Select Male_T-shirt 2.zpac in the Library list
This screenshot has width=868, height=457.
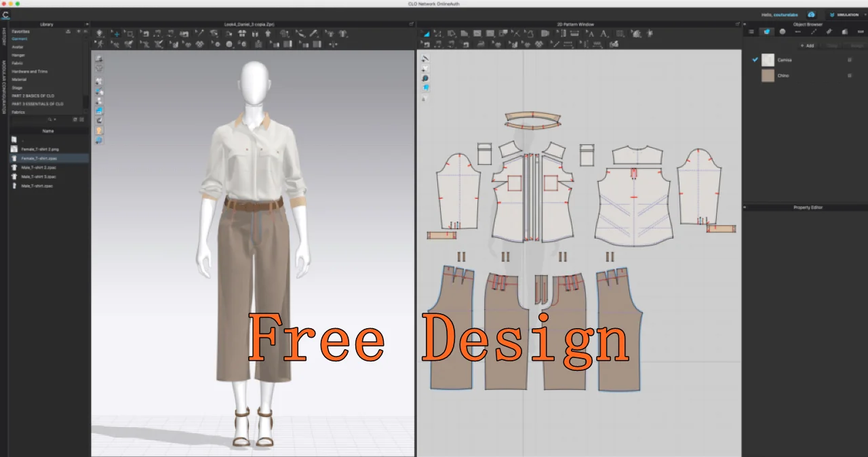click(38, 167)
